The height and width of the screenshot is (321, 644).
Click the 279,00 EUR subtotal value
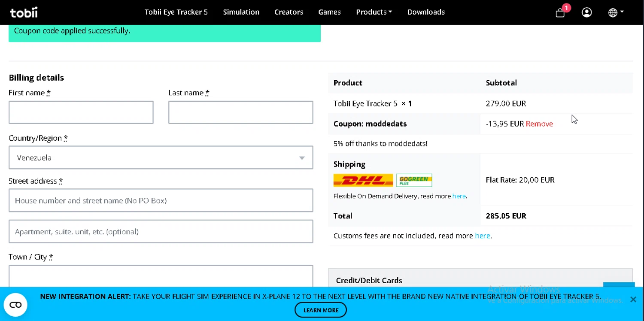[x=506, y=103]
